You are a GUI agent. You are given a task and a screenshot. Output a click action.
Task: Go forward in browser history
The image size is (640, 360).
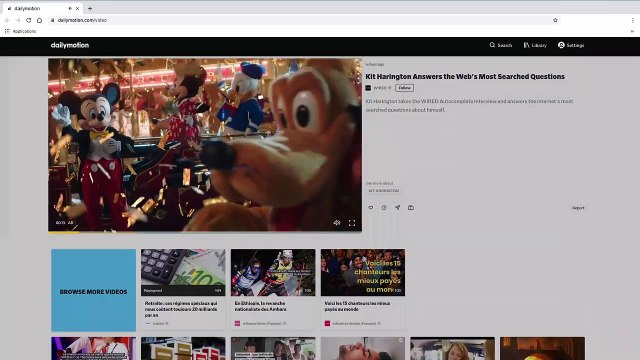click(x=18, y=20)
